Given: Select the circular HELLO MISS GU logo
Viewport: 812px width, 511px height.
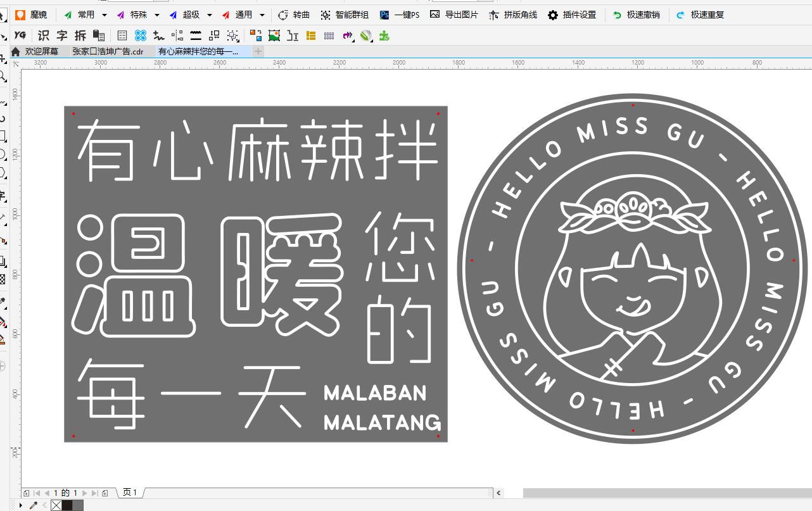Looking at the screenshot, I should [632, 268].
